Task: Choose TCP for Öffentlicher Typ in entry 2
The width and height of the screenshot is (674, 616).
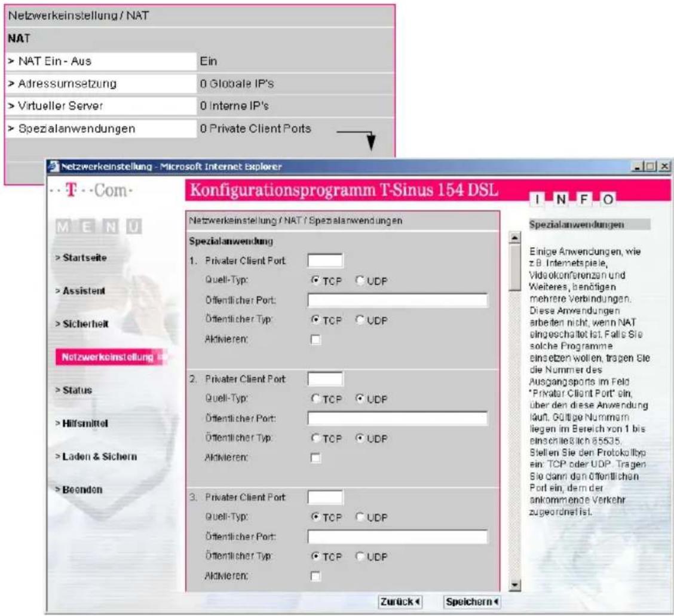Action: pyautogui.click(x=315, y=439)
